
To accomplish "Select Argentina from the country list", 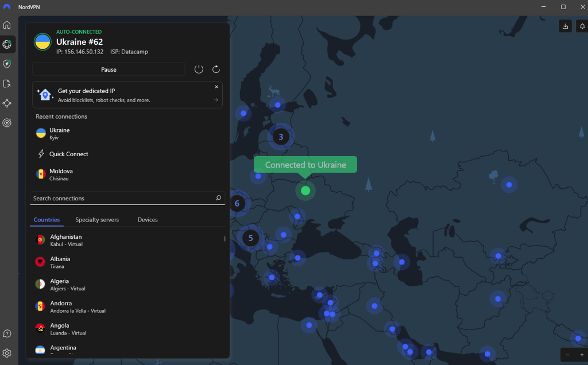I will pyautogui.click(x=127, y=350).
